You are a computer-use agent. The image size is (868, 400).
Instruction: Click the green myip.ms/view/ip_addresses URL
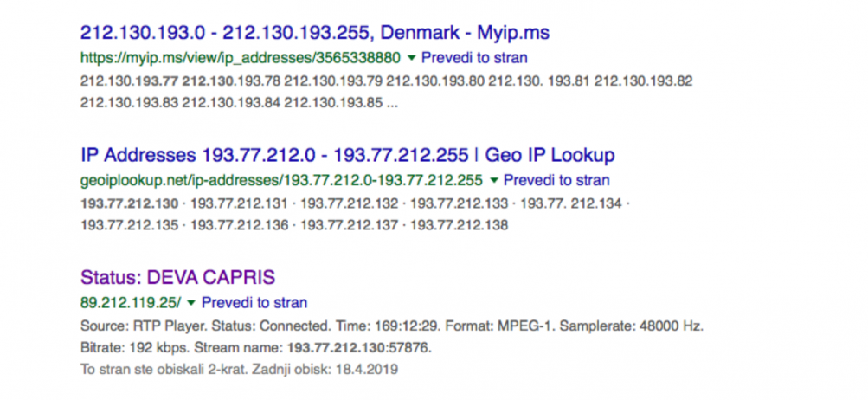[241, 58]
